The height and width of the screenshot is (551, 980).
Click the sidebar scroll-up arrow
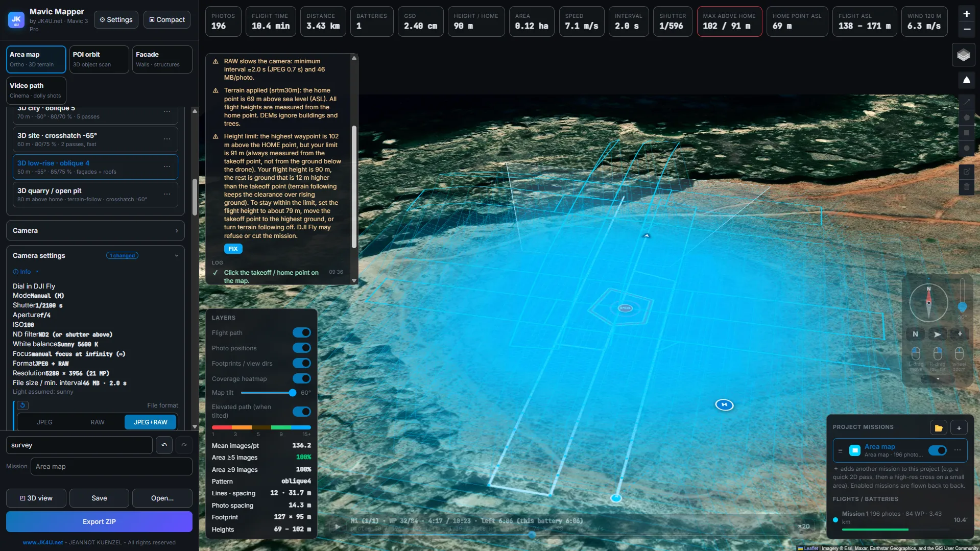[x=195, y=111]
